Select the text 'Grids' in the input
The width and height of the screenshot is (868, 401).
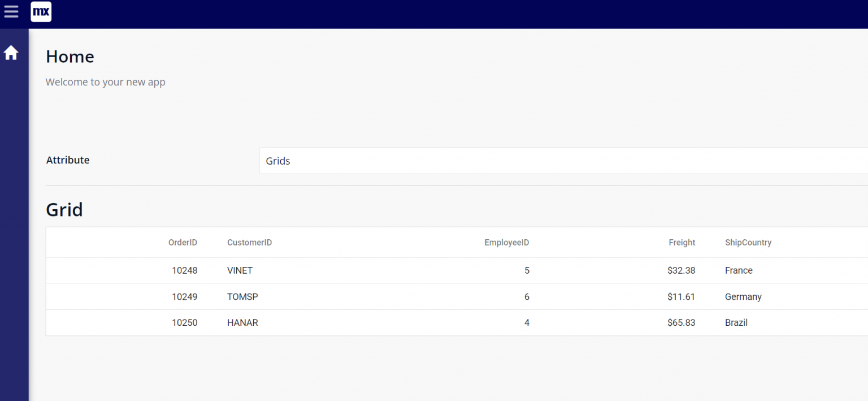pos(278,161)
